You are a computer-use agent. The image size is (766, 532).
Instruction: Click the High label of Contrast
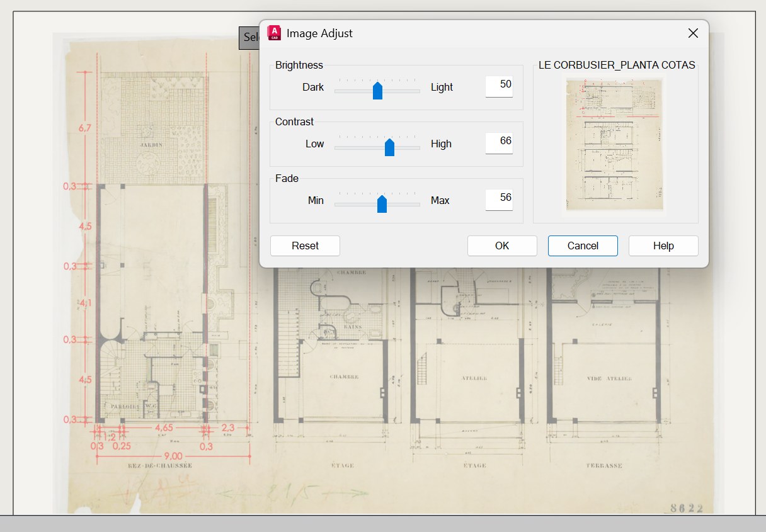[441, 144]
